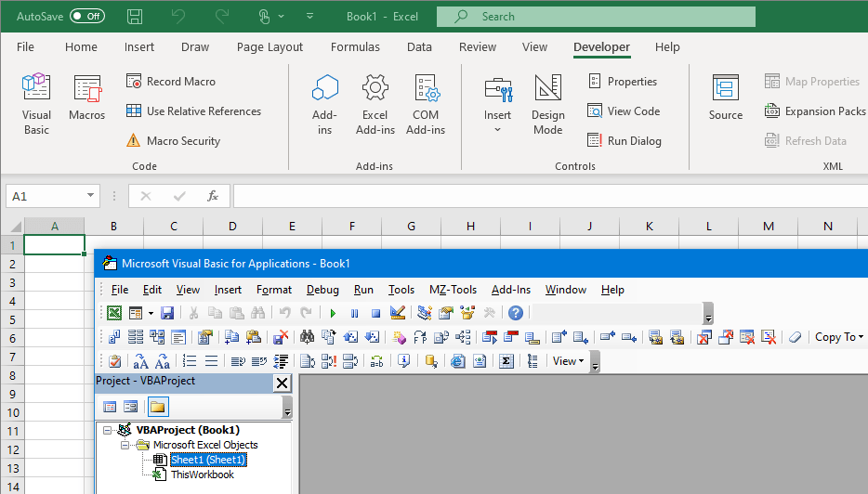This screenshot has width=868, height=494.
Task: Open the Visual Basic editor from ribbon
Action: tap(36, 105)
